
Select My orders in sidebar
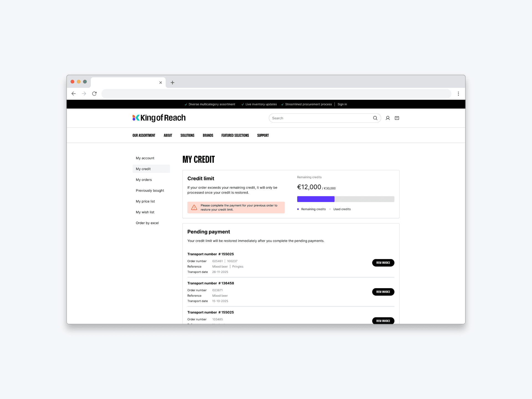tap(144, 180)
